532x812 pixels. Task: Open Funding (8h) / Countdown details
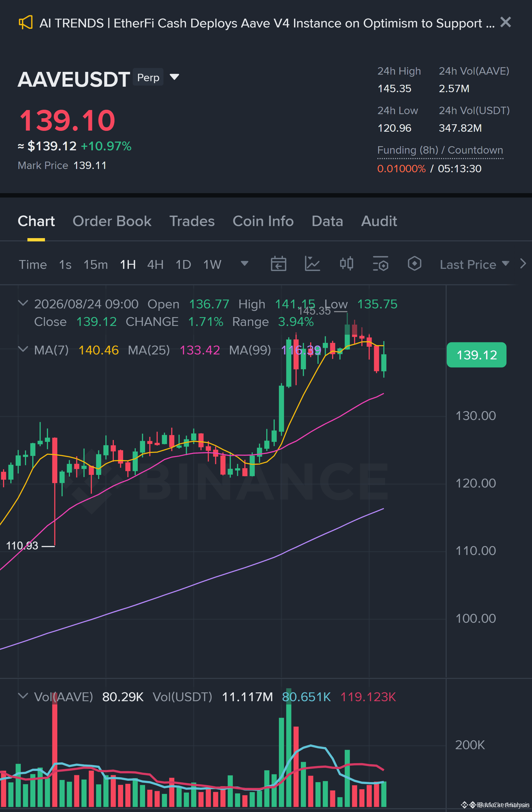coord(440,150)
